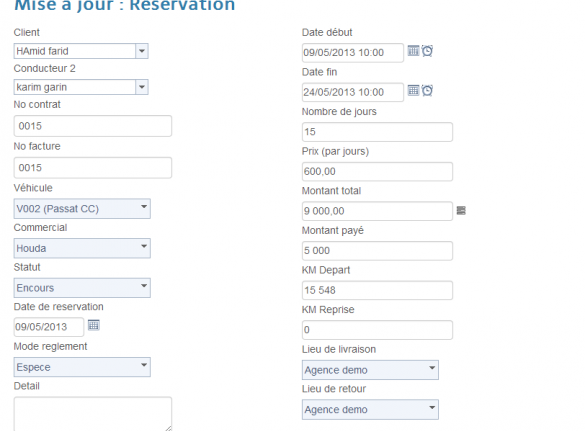Open calendar picker for Date début

pos(413,51)
